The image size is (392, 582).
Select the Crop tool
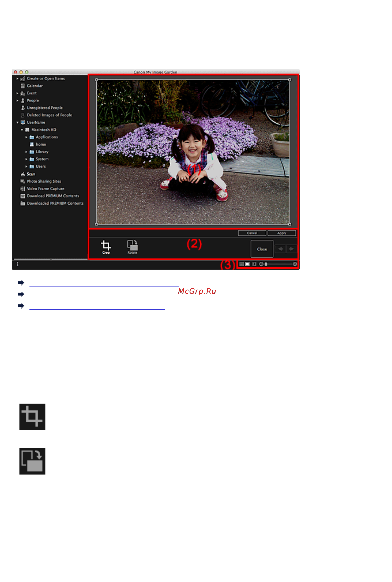coord(106,247)
